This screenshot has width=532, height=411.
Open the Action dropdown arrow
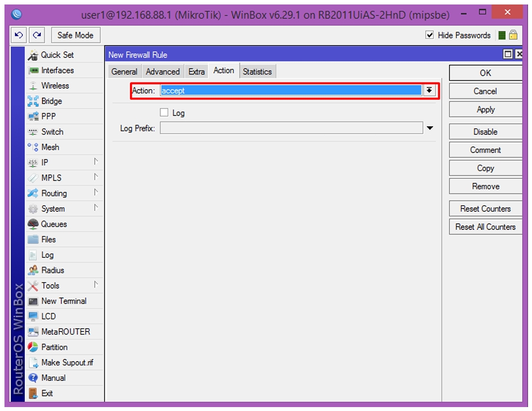tap(429, 91)
